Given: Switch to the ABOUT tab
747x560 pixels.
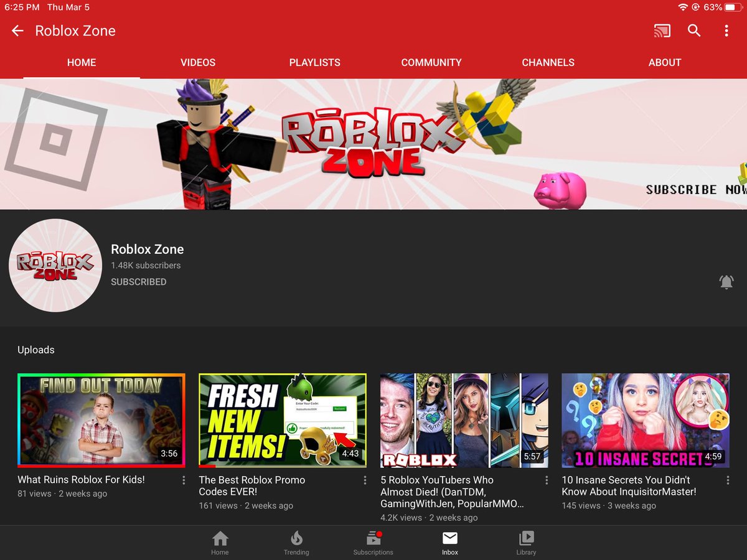Looking at the screenshot, I should pos(665,63).
